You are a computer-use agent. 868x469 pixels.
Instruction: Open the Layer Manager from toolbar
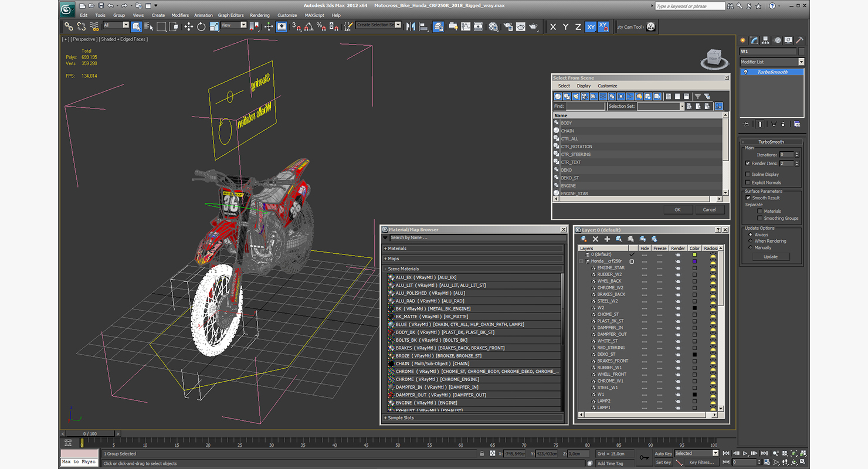pyautogui.click(x=438, y=26)
